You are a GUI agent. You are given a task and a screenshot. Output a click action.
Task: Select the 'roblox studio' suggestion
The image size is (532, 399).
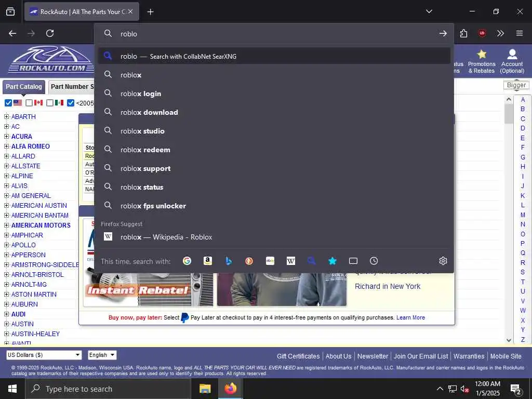coord(274,131)
